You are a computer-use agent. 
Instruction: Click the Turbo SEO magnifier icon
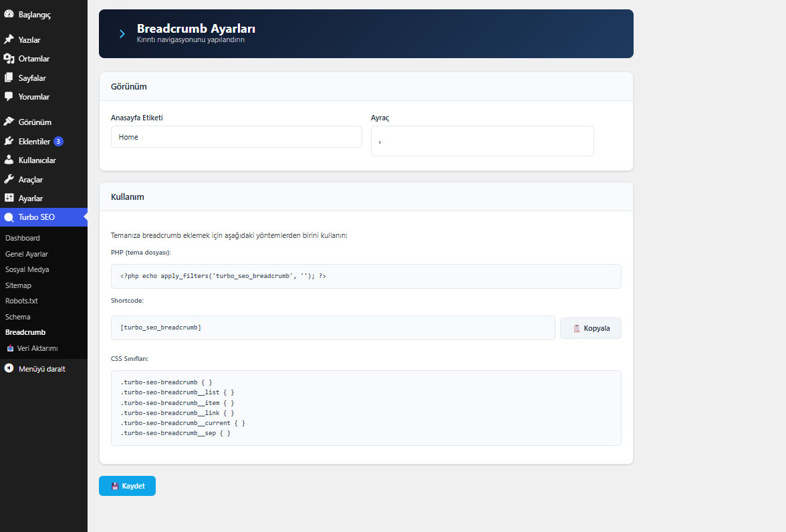(x=9, y=217)
